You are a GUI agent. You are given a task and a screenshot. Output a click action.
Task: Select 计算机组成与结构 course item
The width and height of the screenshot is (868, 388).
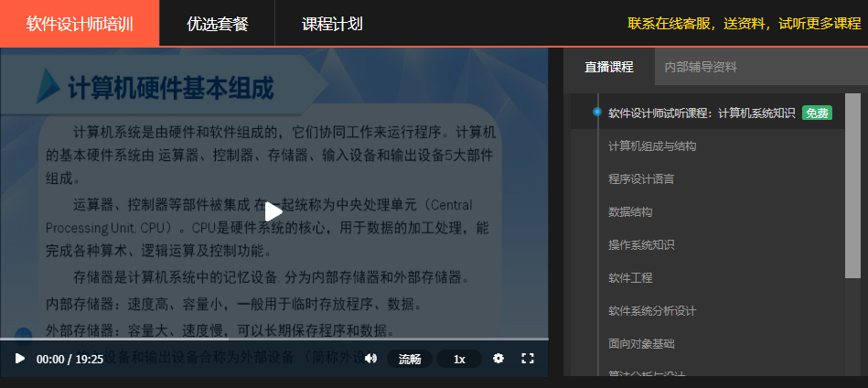tap(652, 146)
